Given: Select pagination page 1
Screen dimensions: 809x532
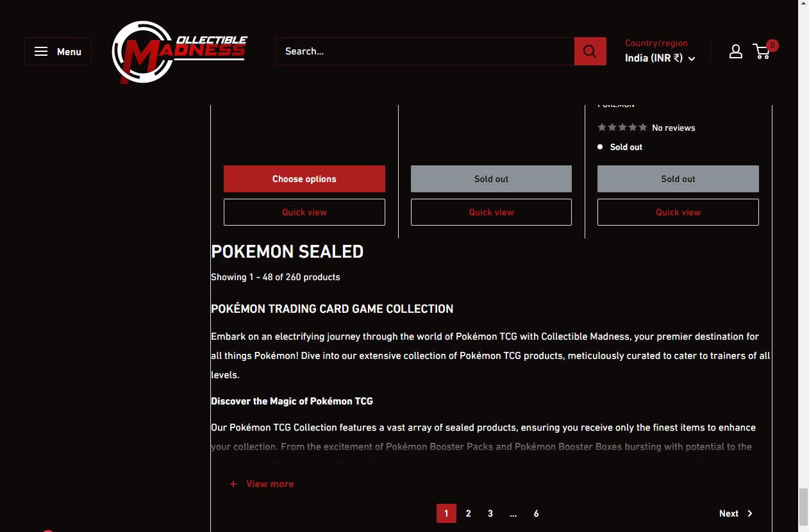Looking at the screenshot, I should pos(447,513).
